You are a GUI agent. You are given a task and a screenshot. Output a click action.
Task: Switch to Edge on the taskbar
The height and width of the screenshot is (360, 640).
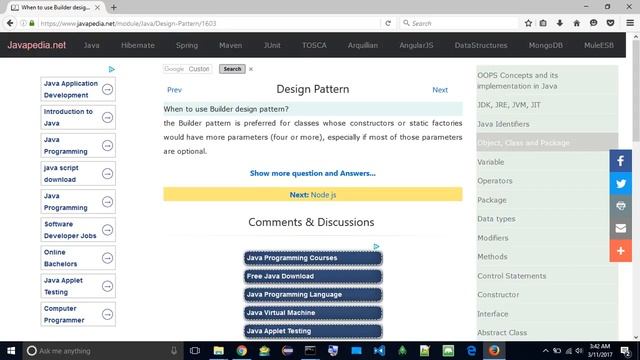coord(471,351)
